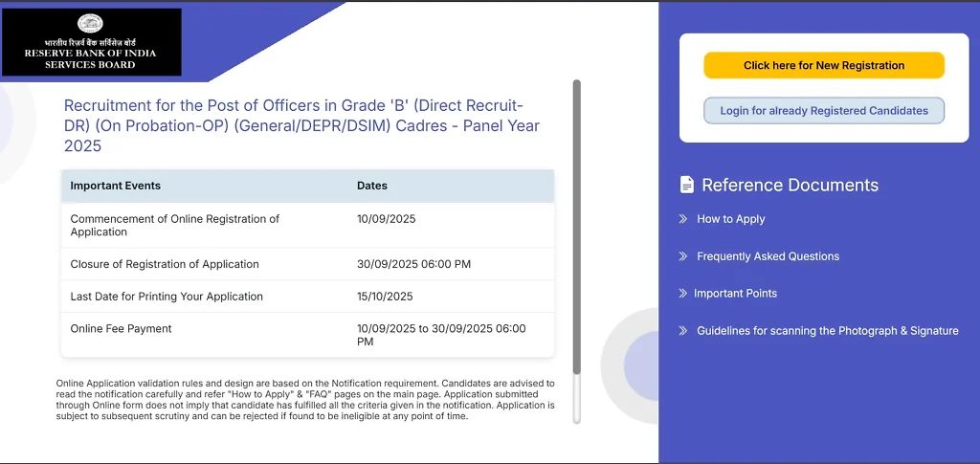Click here for New Registration button
This screenshot has width=980, height=464.
(824, 66)
